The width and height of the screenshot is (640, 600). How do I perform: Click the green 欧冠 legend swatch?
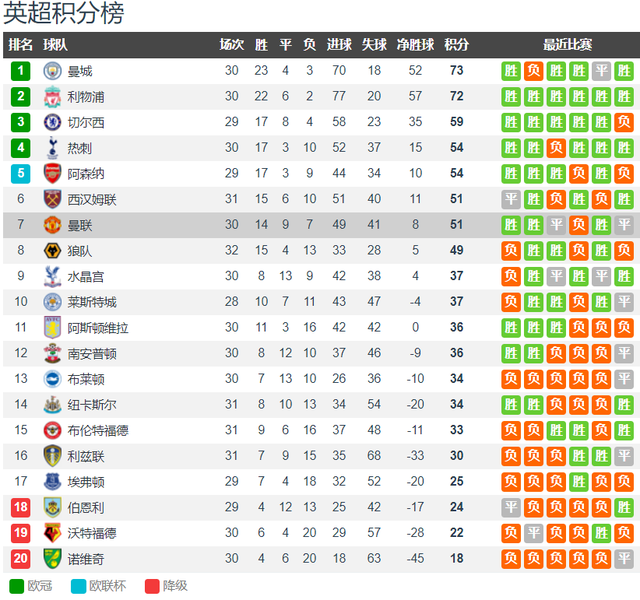[17, 586]
